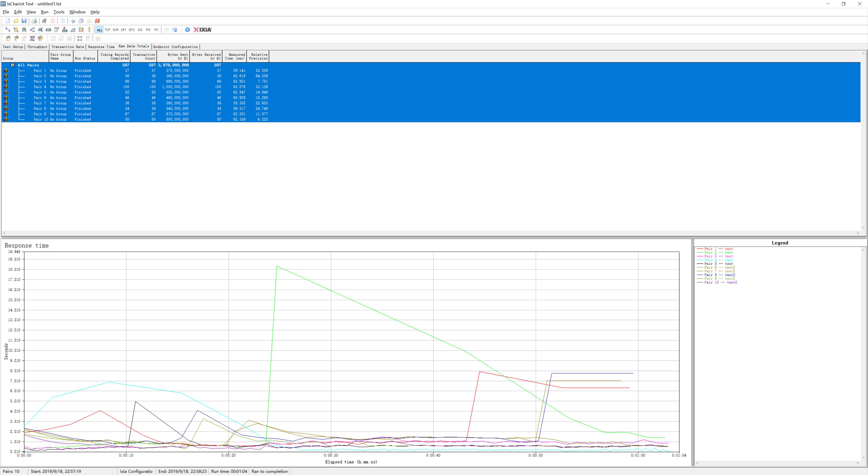Click the Save floppy disk icon
The image size is (868, 475).
24,21
